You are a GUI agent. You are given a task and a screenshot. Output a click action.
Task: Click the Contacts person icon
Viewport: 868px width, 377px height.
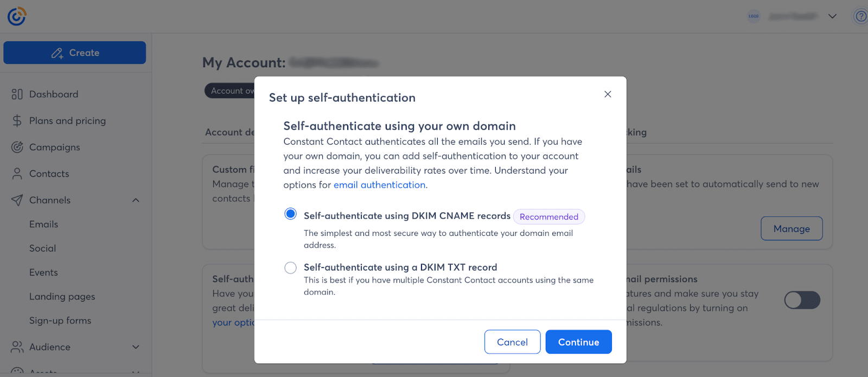point(17,174)
